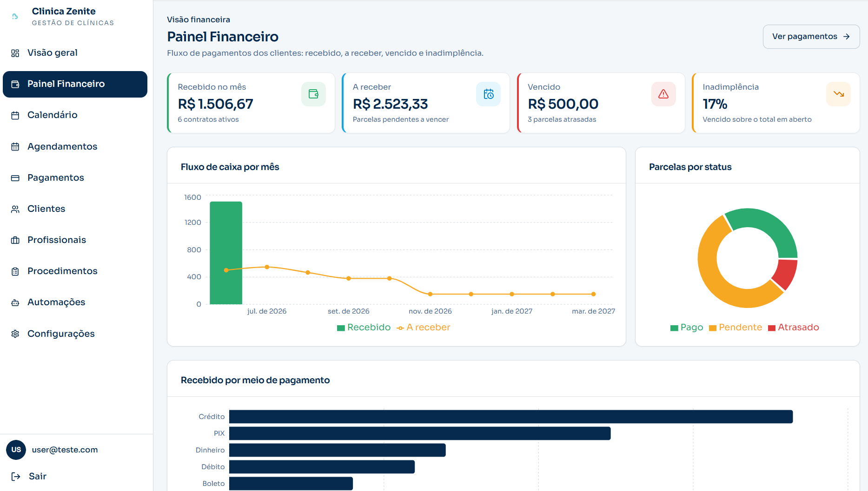
Task: Click '6 contratos ativos' text
Action: coord(208,119)
